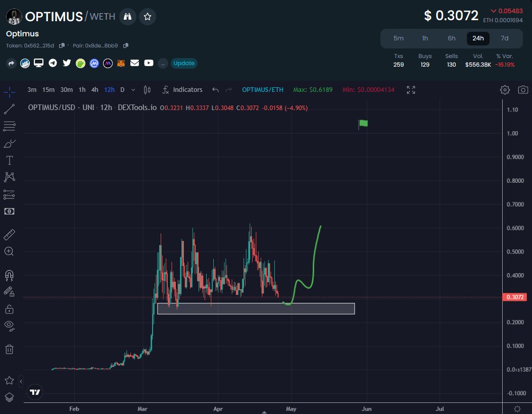The image size is (532, 414).
Task: Expand the timeframe dropdown chevron
Action: 133,89
